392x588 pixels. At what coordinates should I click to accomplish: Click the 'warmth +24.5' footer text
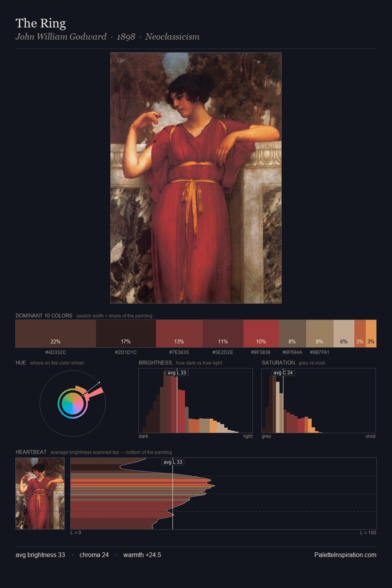(142, 555)
